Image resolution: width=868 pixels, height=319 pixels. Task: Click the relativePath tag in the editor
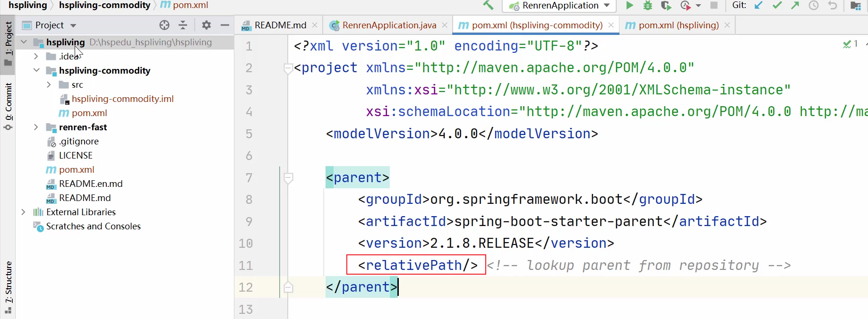pyautogui.click(x=418, y=265)
